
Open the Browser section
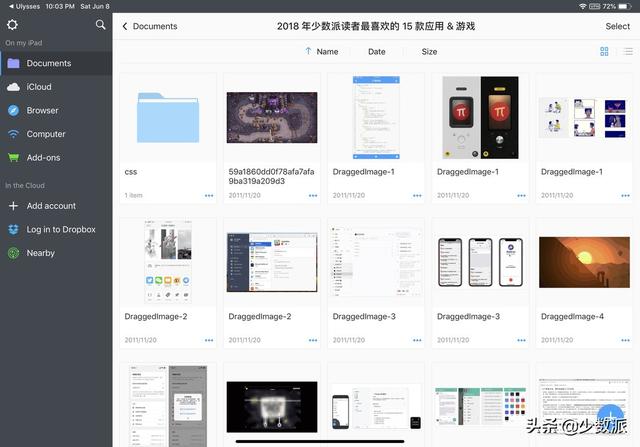point(56,111)
